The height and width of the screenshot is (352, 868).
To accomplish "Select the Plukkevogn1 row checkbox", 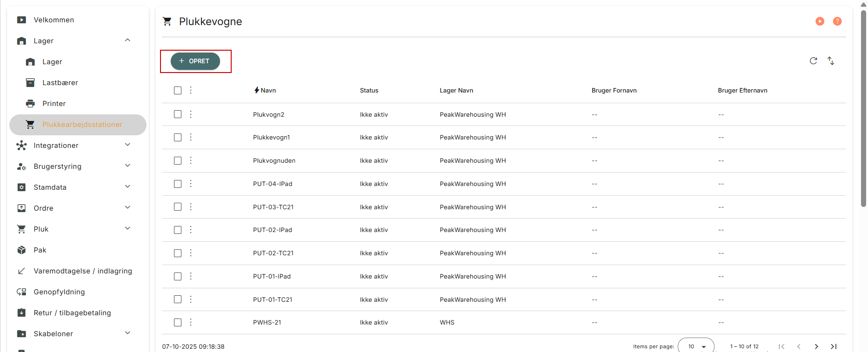I will pyautogui.click(x=178, y=137).
